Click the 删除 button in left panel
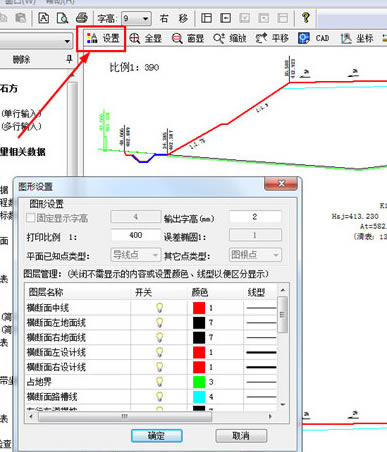The width and height of the screenshot is (387, 452). [21, 59]
